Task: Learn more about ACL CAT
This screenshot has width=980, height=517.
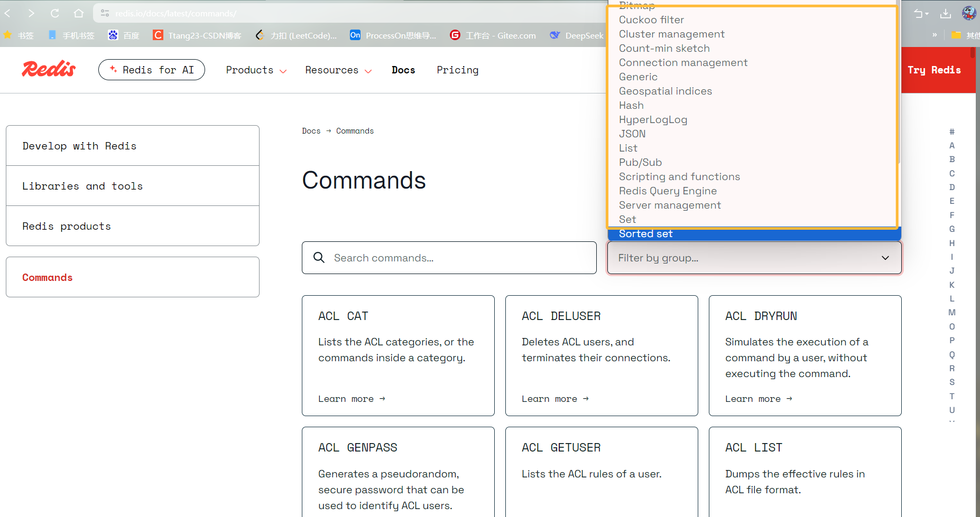Action: [x=352, y=399]
